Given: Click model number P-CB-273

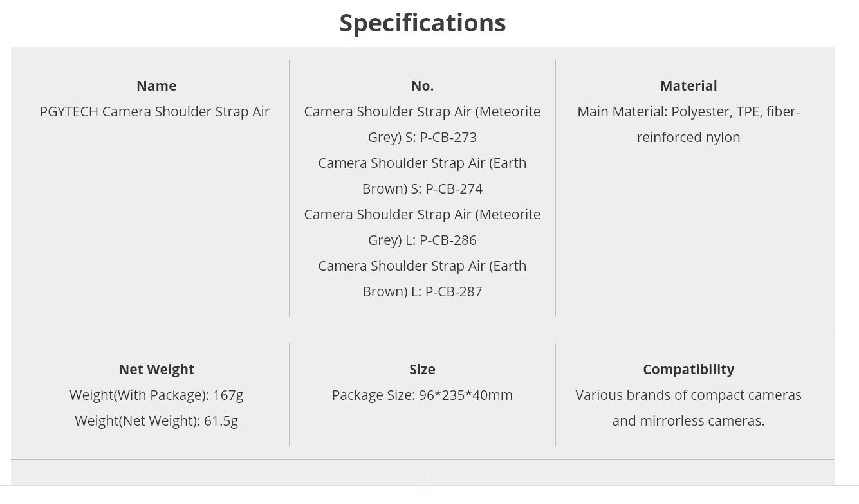Looking at the screenshot, I should (448, 137).
